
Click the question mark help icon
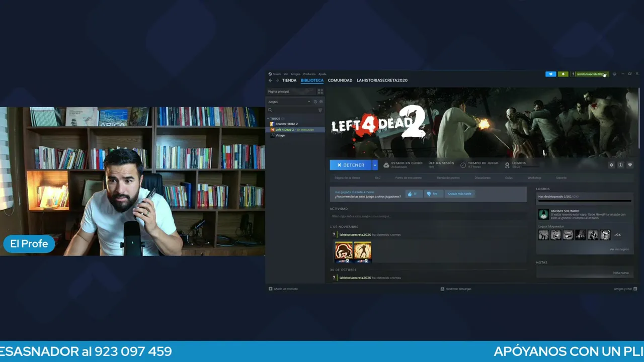(x=573, y=74)
